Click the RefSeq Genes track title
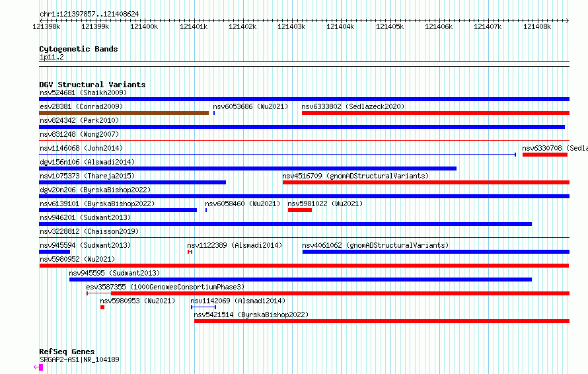 coord(67,352)
